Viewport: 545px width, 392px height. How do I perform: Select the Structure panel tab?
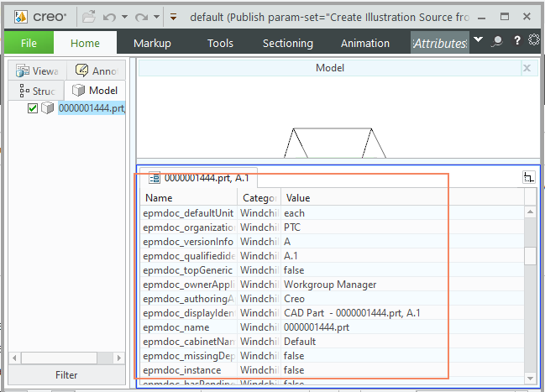pyautogui.click(x=37, y=91)
